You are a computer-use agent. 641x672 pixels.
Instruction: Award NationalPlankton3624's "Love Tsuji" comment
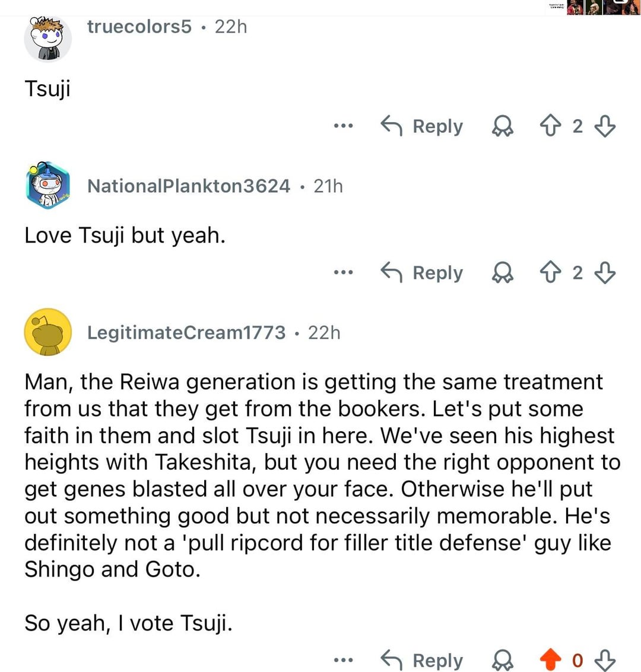(503, 272)
